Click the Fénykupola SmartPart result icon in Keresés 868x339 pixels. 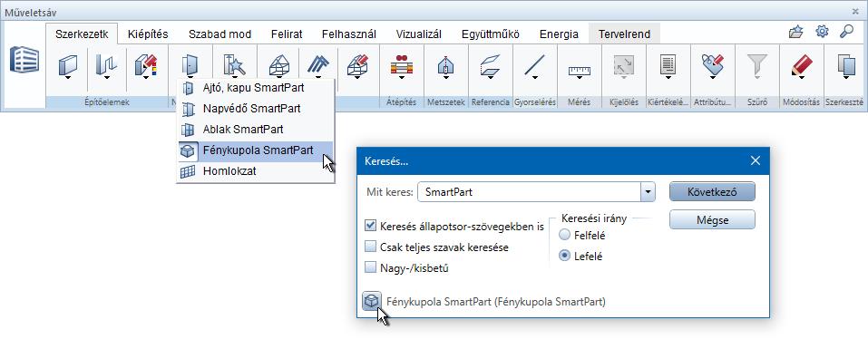pyautogui.click(x=372, y=302)
